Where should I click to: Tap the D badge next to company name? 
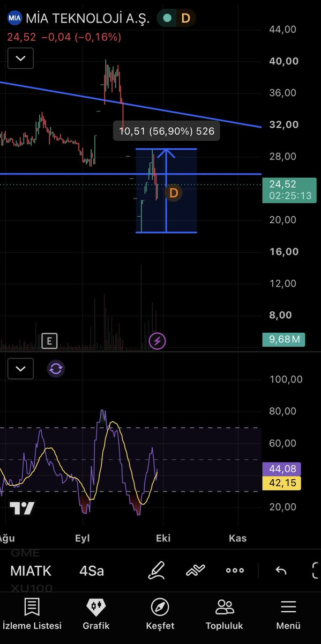tap(185, 18)
